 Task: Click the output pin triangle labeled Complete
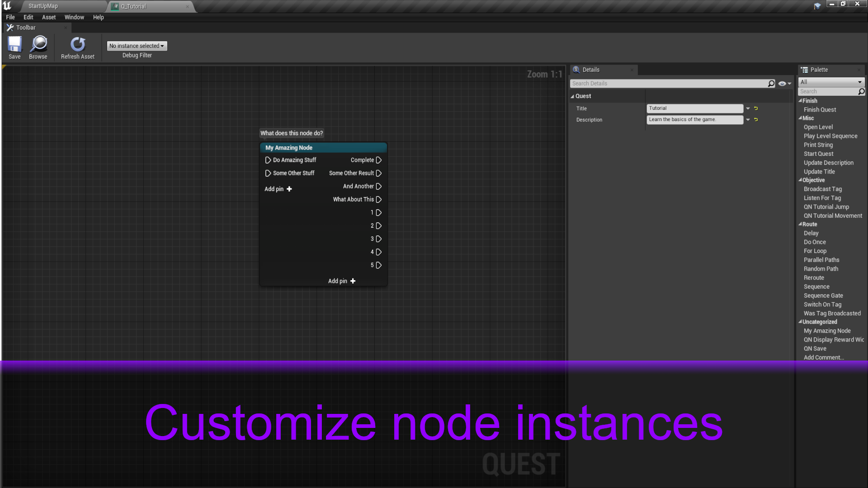coord(379,160)
